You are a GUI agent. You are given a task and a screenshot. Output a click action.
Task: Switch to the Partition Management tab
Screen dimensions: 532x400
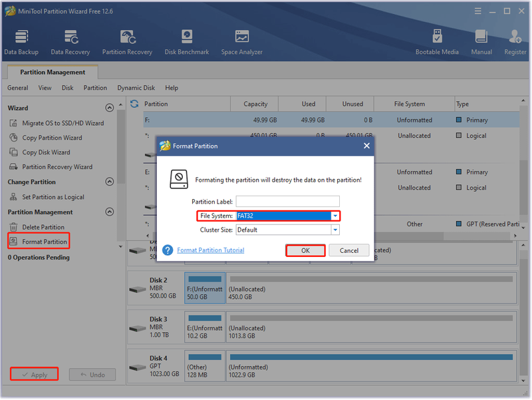tap(53, 72)
